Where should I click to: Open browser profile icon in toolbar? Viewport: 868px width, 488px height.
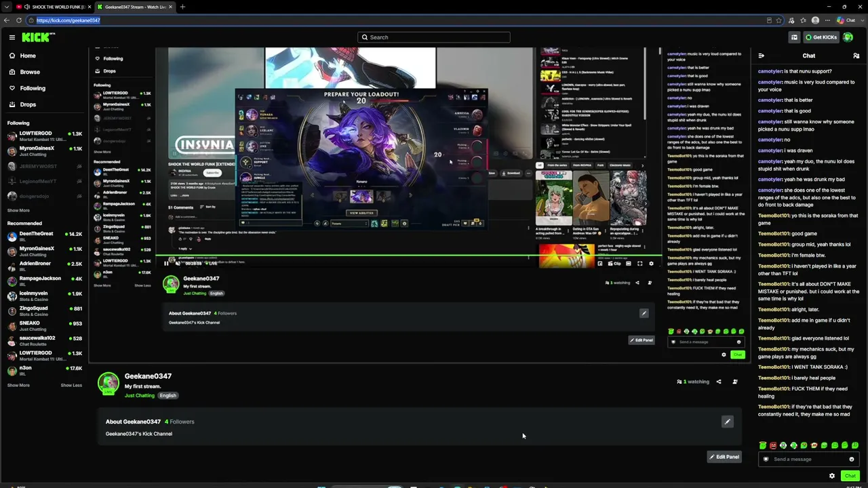(815, 20)
